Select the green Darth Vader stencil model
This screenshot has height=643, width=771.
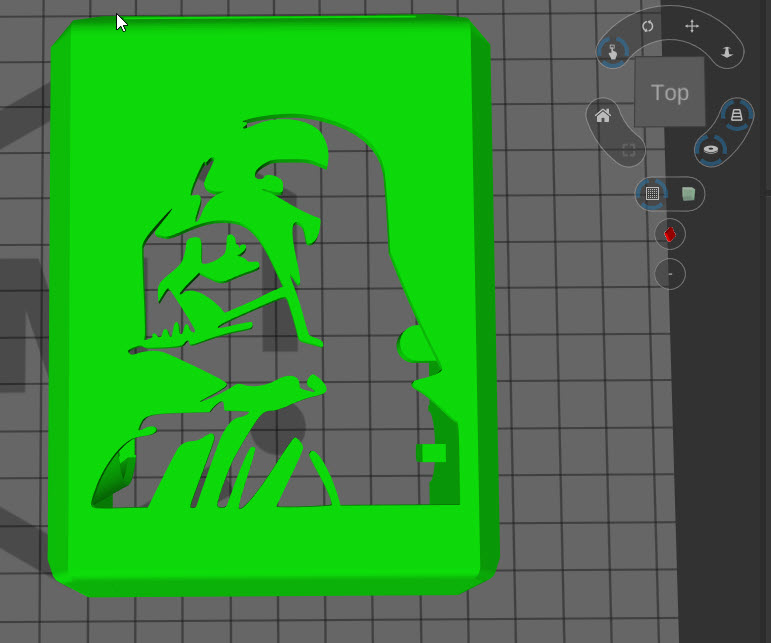(x=274, y=306)
